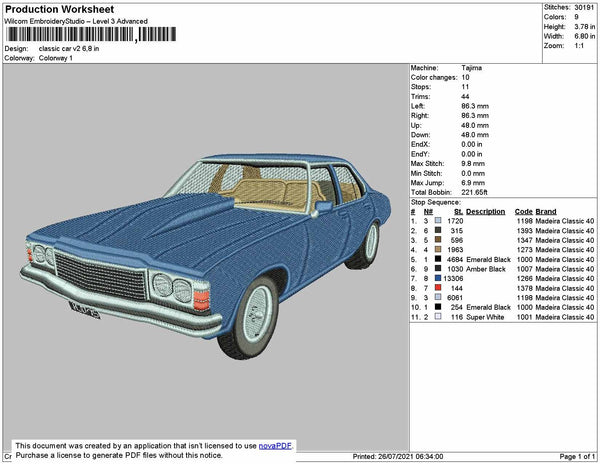Click the Stitches count value 30191
Viewport: 600px width, 464px height.
click(586, 6)
